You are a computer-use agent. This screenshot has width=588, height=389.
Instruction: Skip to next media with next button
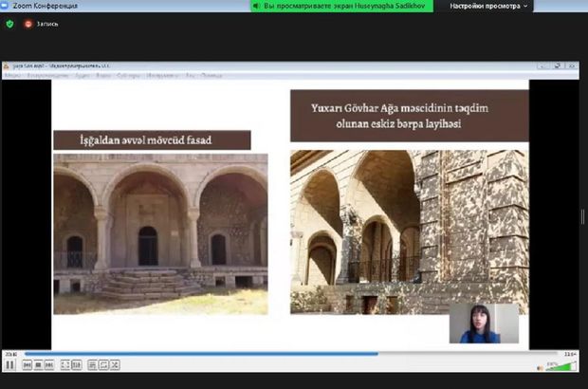coord(48,364)
